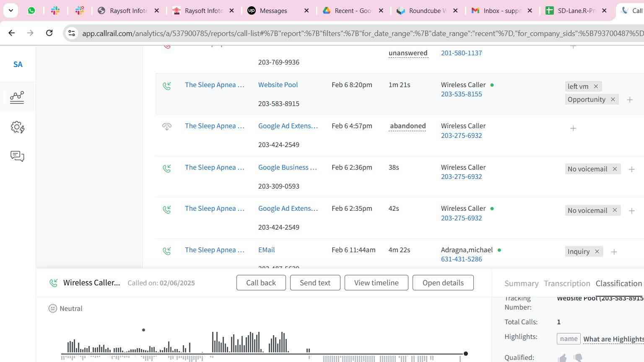Click the Call back button
This screenshot has width=644, height=362.
(261, 283)
